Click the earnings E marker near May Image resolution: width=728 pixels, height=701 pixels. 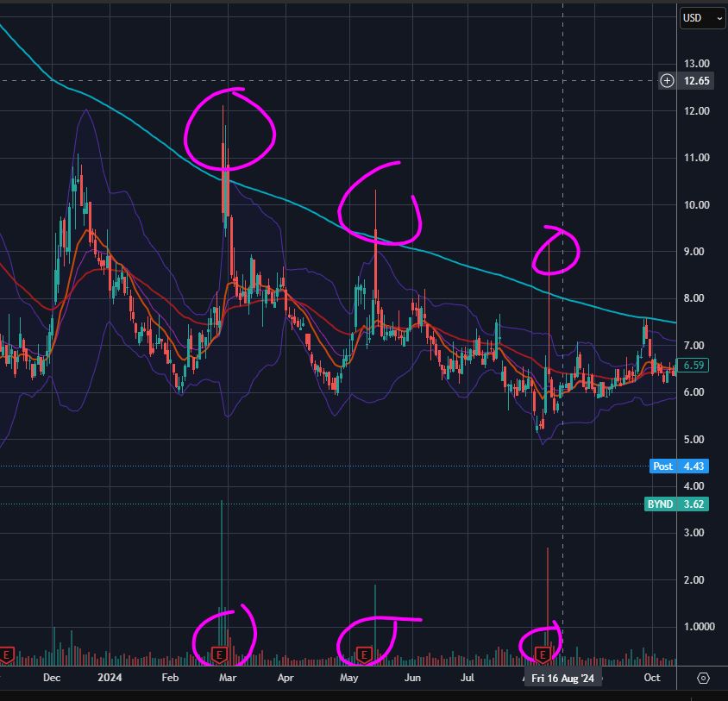point(364,655)
